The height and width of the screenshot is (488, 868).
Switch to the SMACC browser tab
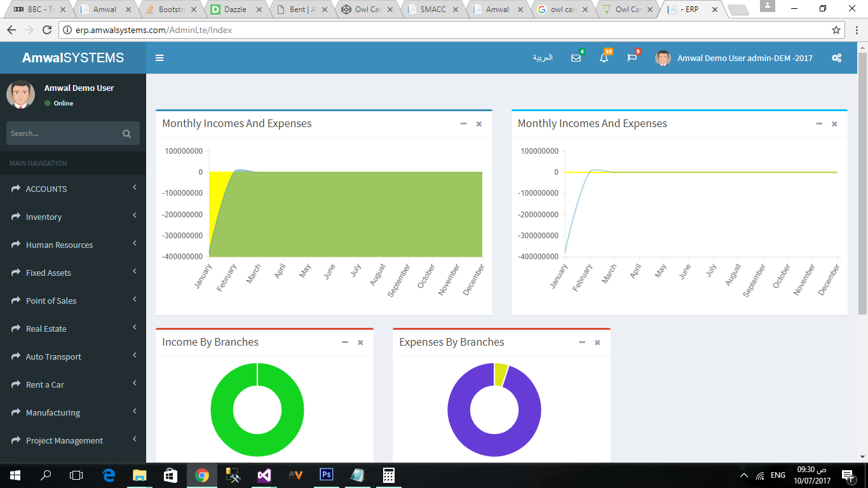point(432,10)
